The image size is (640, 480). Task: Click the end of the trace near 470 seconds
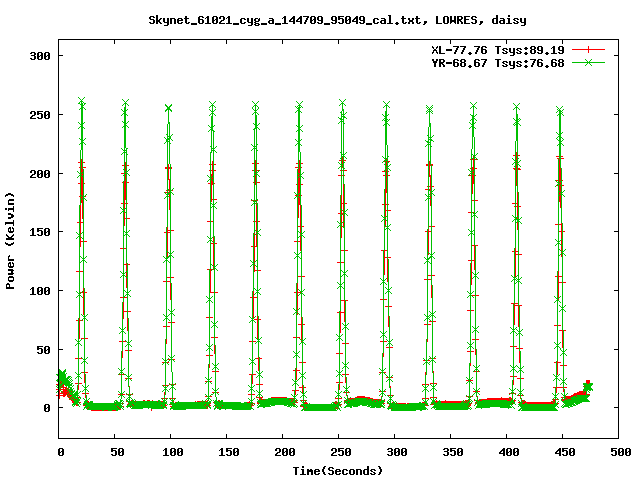tap(588, 385)
